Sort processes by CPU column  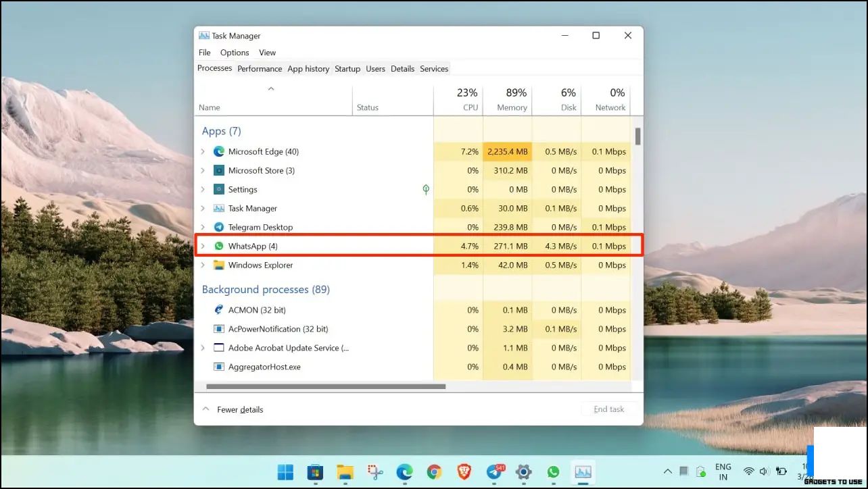coord(458,99)
